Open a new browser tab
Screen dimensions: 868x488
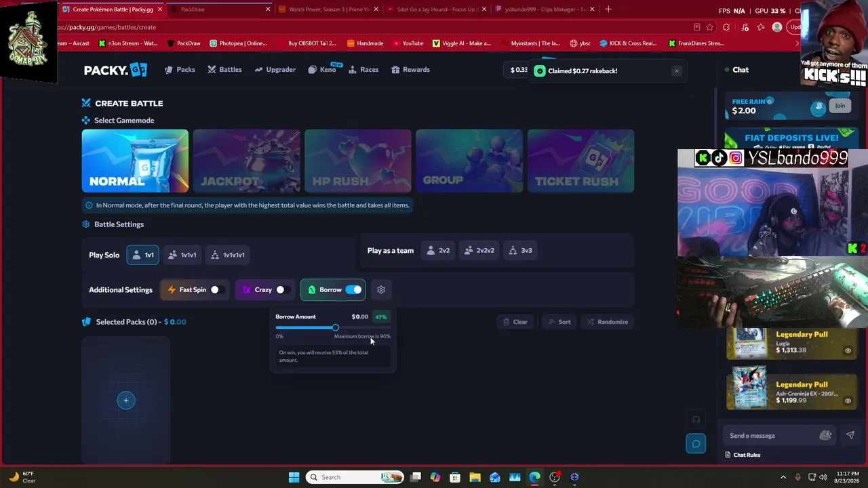(608, 9)
